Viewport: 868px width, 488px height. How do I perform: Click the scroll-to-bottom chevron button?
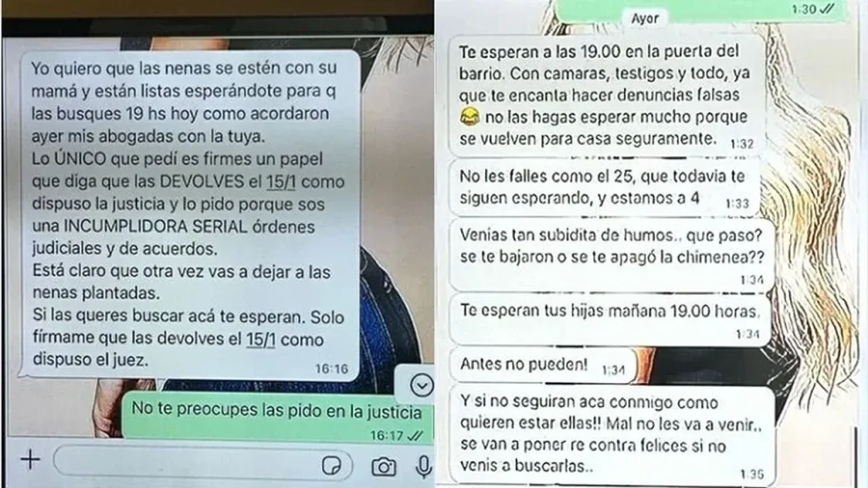[421, 385]
